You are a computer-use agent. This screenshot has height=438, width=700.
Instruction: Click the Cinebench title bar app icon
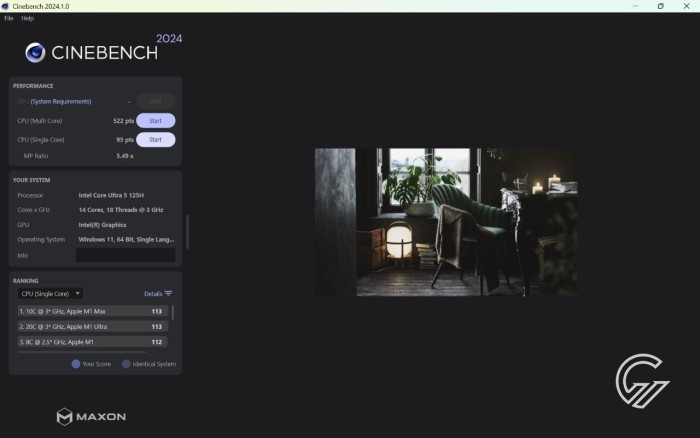[x=5, y=6]
